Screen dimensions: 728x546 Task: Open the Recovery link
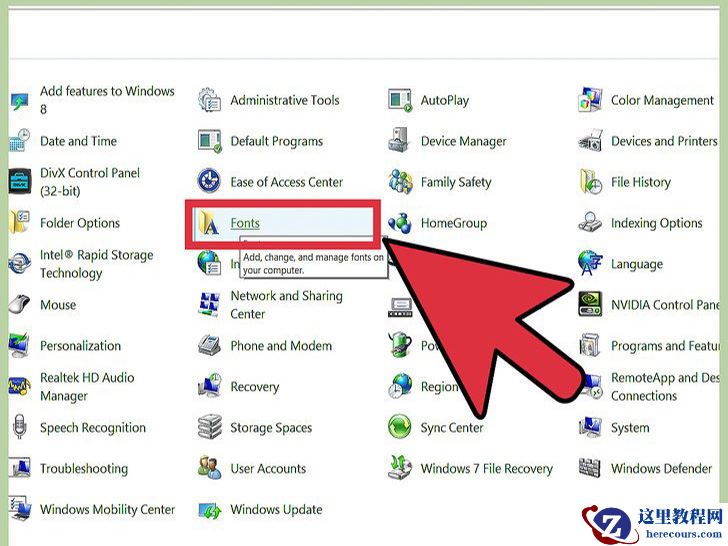(255, 387)
